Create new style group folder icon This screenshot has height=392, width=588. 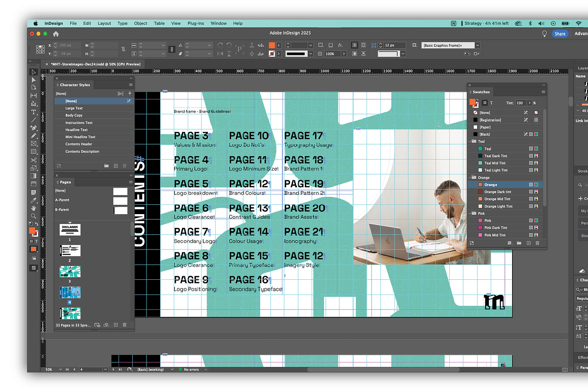pos(106,166)
